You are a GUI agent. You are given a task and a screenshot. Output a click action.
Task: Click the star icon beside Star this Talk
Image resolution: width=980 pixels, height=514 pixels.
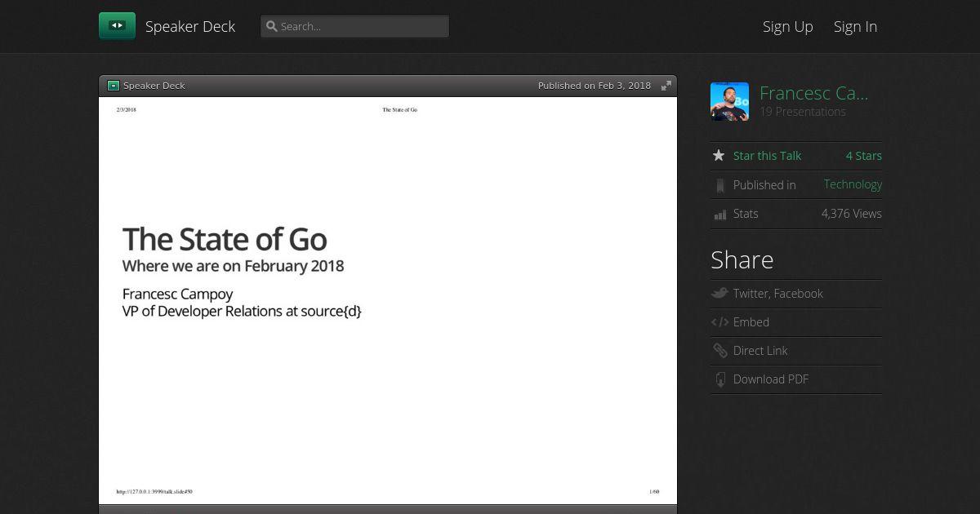pyautogui.click(x=719, y=155)
